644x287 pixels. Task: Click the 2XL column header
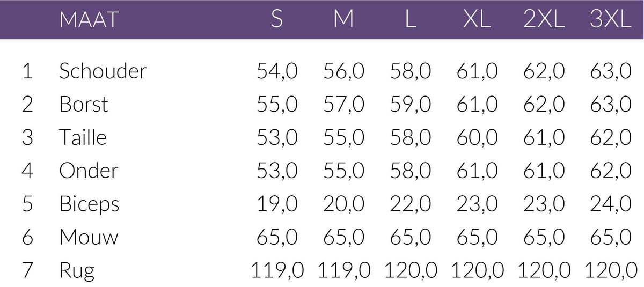click(x=544, y=20)
